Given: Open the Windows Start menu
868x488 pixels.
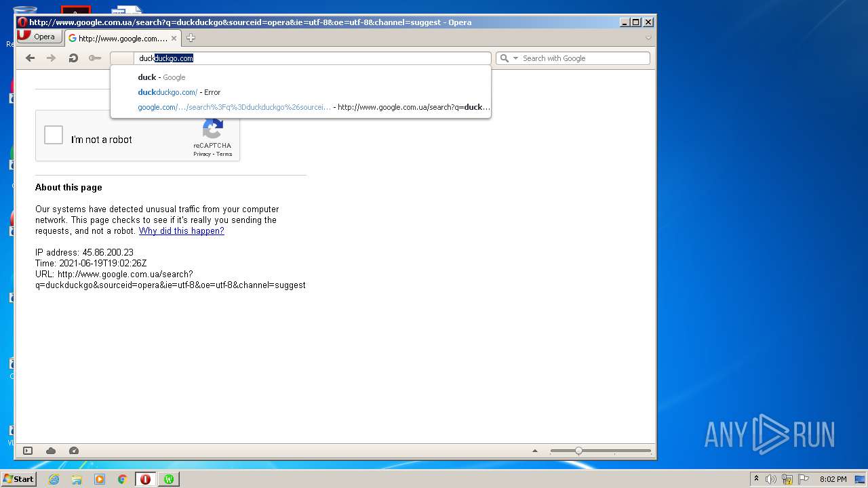Looking at the screenshot, I should [x=18, y=479].
